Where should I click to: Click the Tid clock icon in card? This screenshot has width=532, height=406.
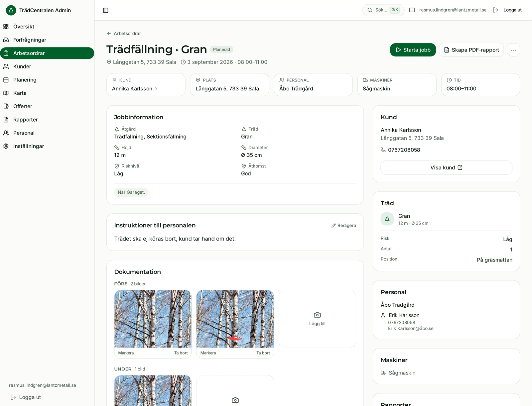click(449, 80)
